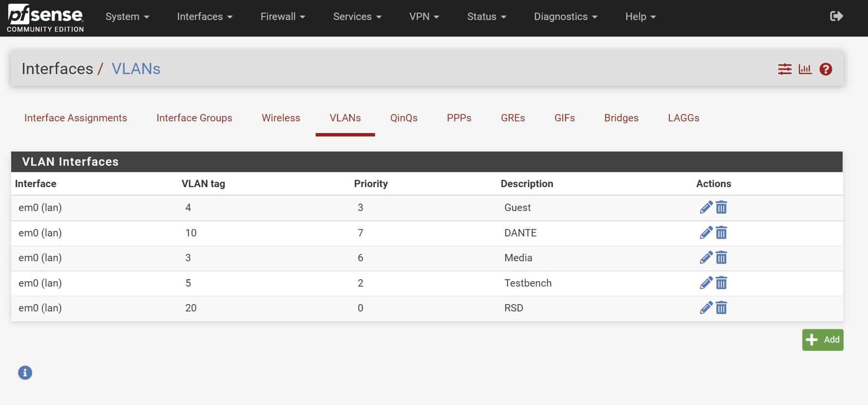Edit the Media VLAN entry
868x405 pixels.
pyautogui.click(x=706, y=258)
